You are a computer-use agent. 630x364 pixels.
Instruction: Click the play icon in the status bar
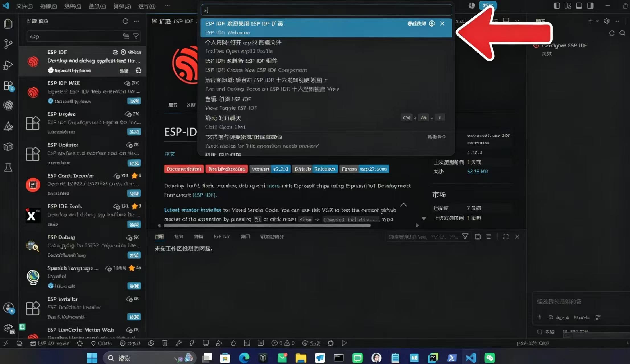coord(344,343)
